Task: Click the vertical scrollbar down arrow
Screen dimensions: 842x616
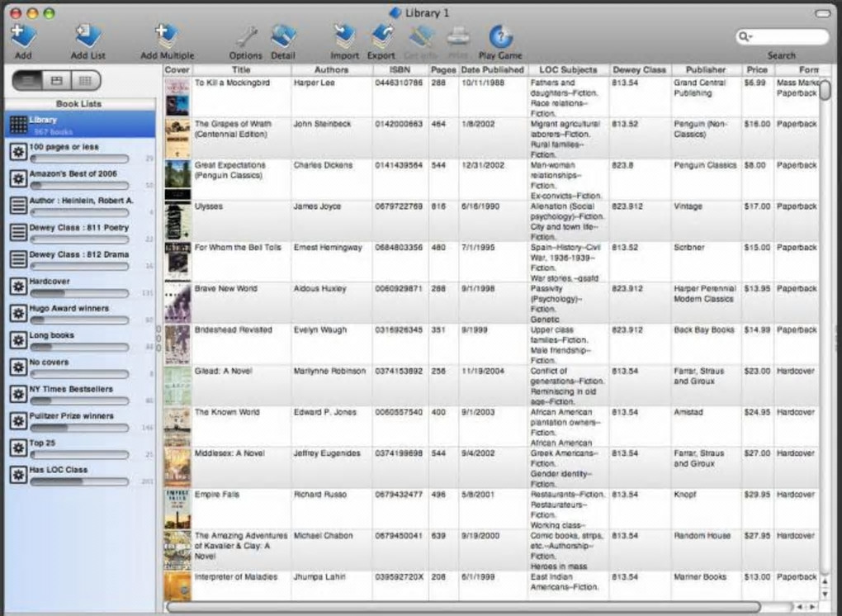Action: (825, 594)
